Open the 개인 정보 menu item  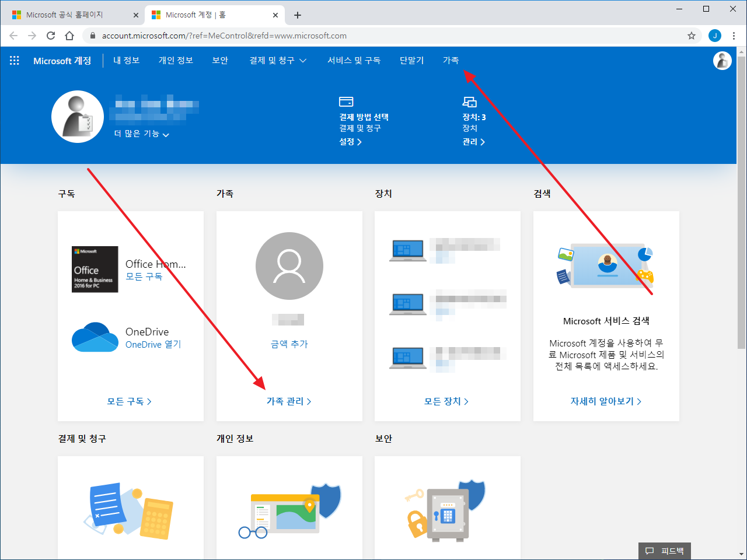click(x=176, y=61)
